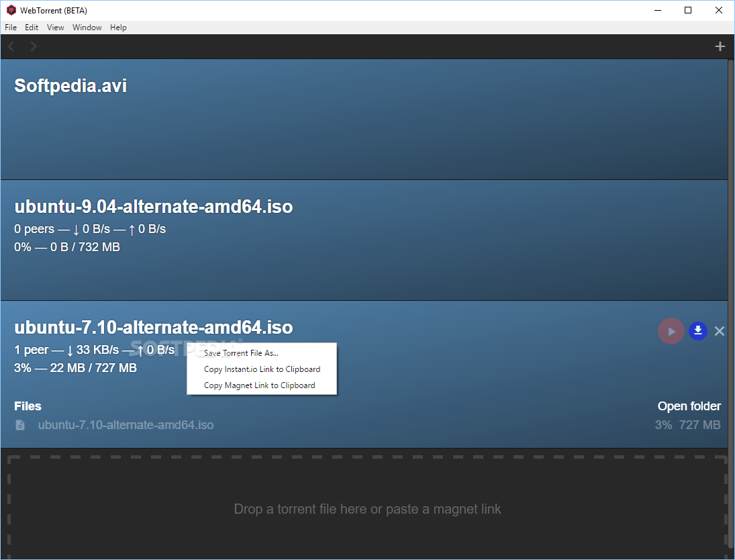Click the ubuntu-7.10-alternate-amd64.iso file row
This screenshot has width=735, height=560.
coord(368,425)
